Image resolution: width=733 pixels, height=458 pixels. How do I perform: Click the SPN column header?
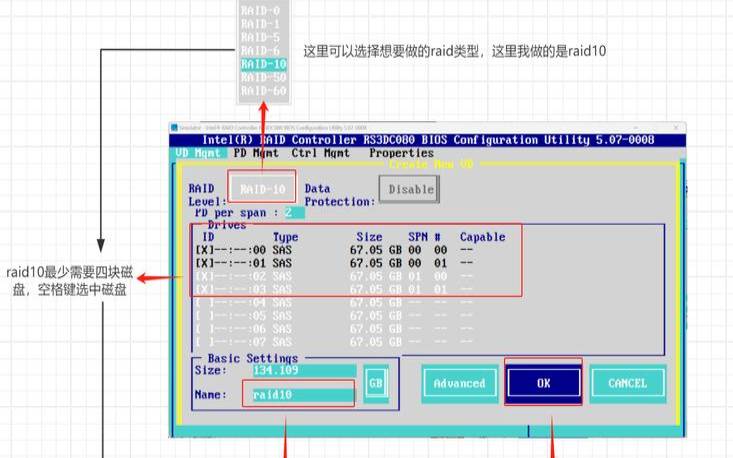click(x=418, y=237)
